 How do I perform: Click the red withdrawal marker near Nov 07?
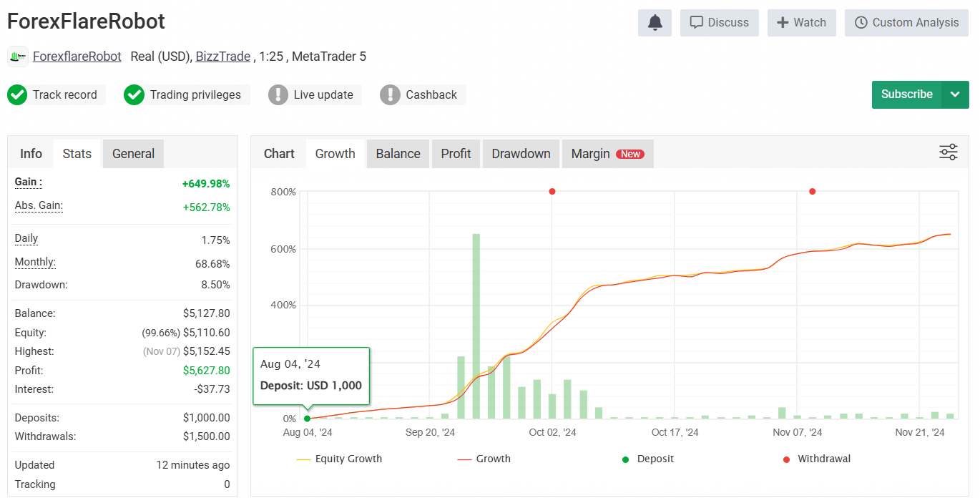[x=812, y=192]
